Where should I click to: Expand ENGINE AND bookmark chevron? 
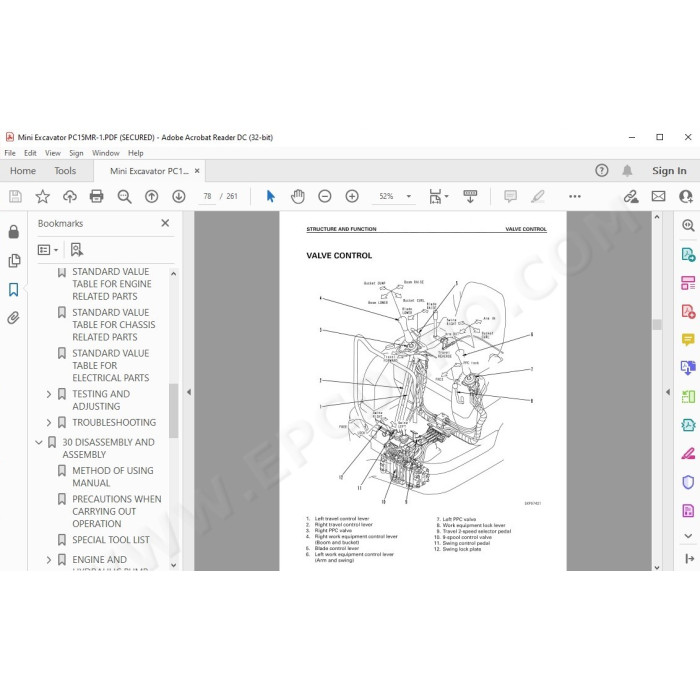click(x=49, y=560)
